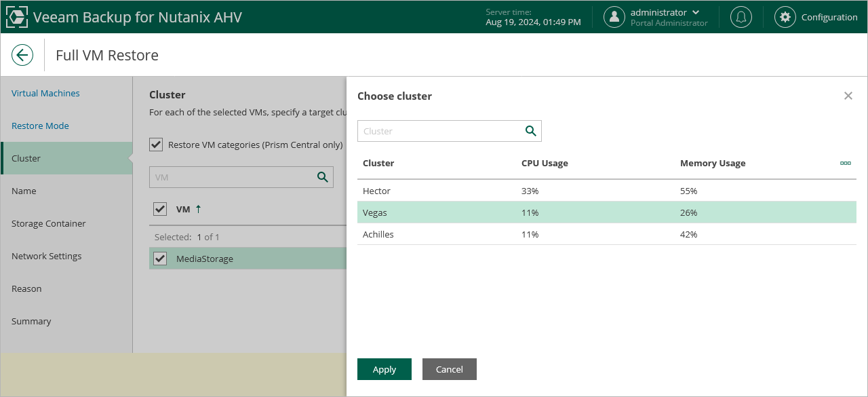Open column chooser icon in cluster table
Image resolution: width=868 pixels, height=397 pixels.
[x=845, y=163]
